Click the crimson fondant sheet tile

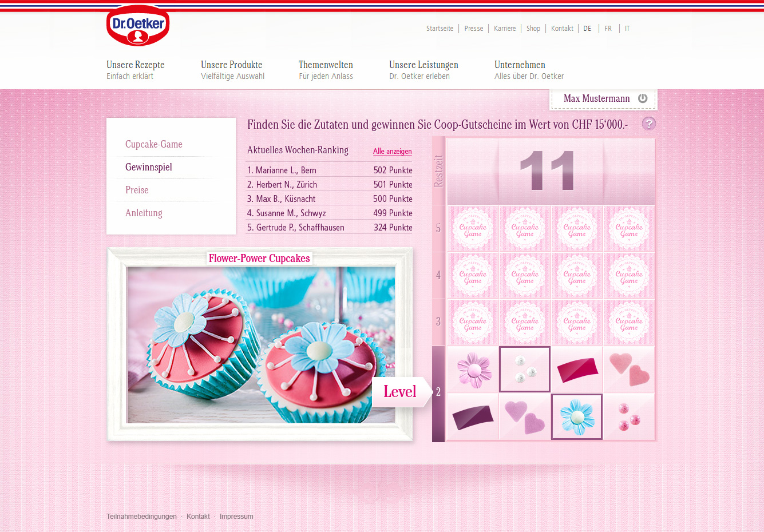click(577, 370)
